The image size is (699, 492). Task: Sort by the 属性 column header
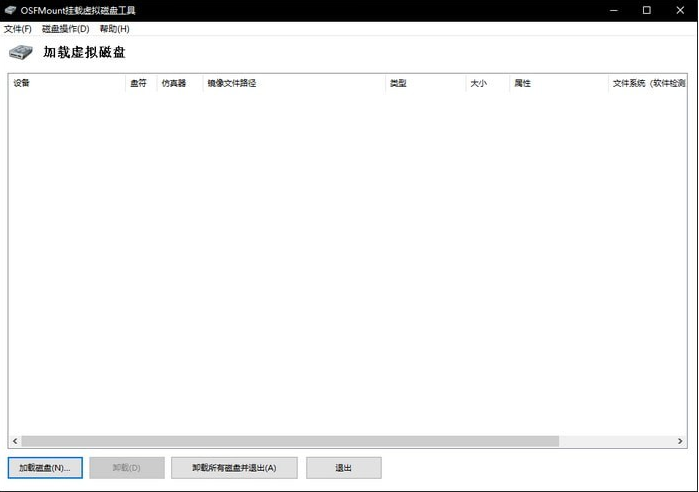(x=559, y=83)
